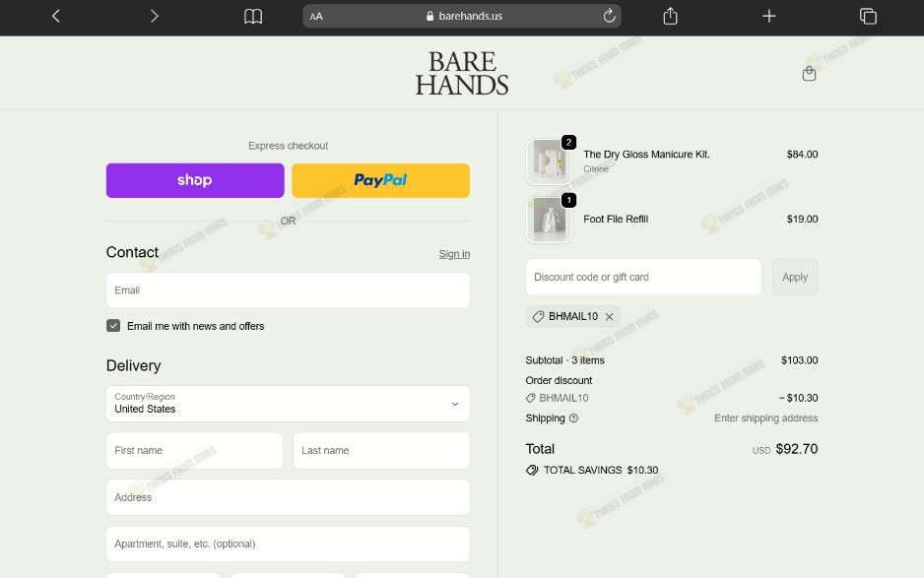Focus the Address field
The height and width of the screenshot is (578, 924).
pos(288,497)
